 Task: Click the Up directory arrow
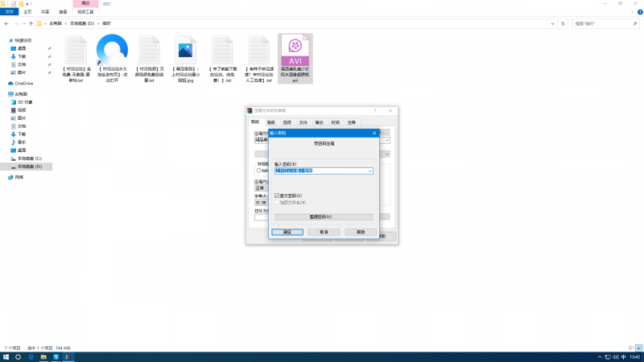tap(29, 24)
